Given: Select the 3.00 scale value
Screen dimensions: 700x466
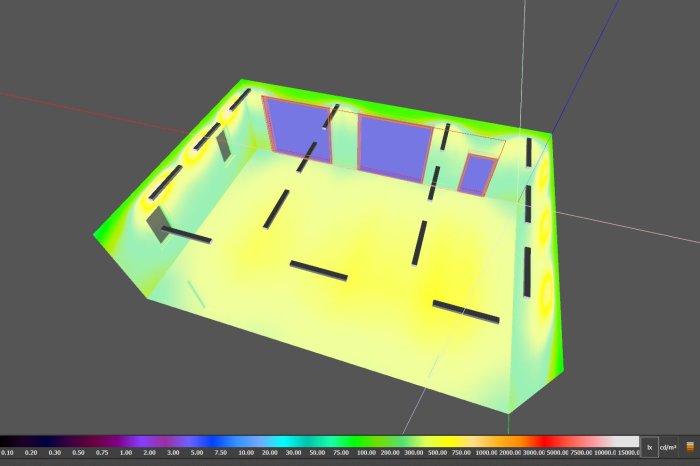Looking at the screenshot, I should (x=173, y=453).
